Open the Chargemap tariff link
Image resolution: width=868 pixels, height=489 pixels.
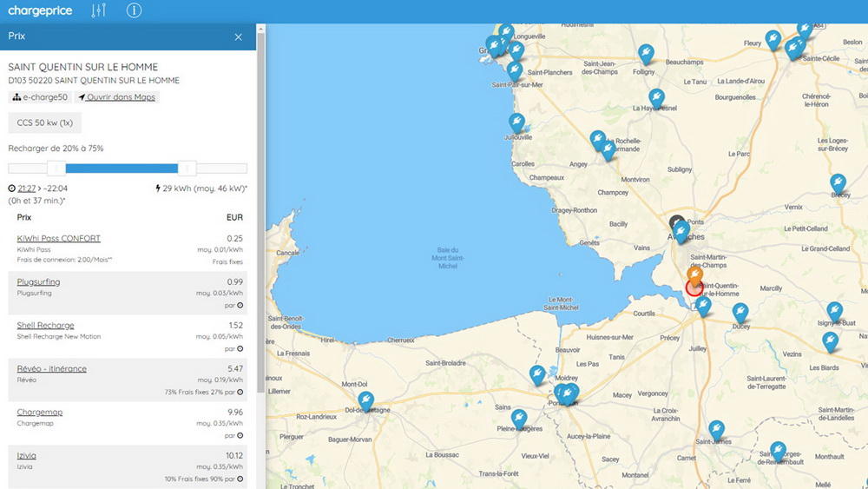(40, 412)
